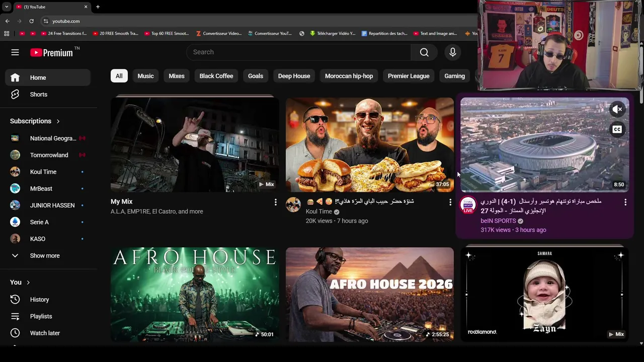
Task: Open Top 60 FREE Smoot... bookmark
Action: coord(168,34)
